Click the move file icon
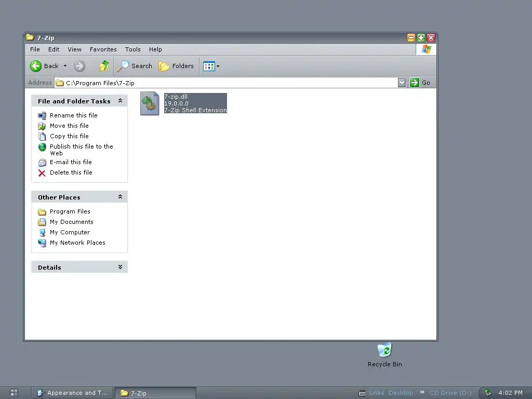Screen dimensions: 532x399 click(x=42, y=126)
